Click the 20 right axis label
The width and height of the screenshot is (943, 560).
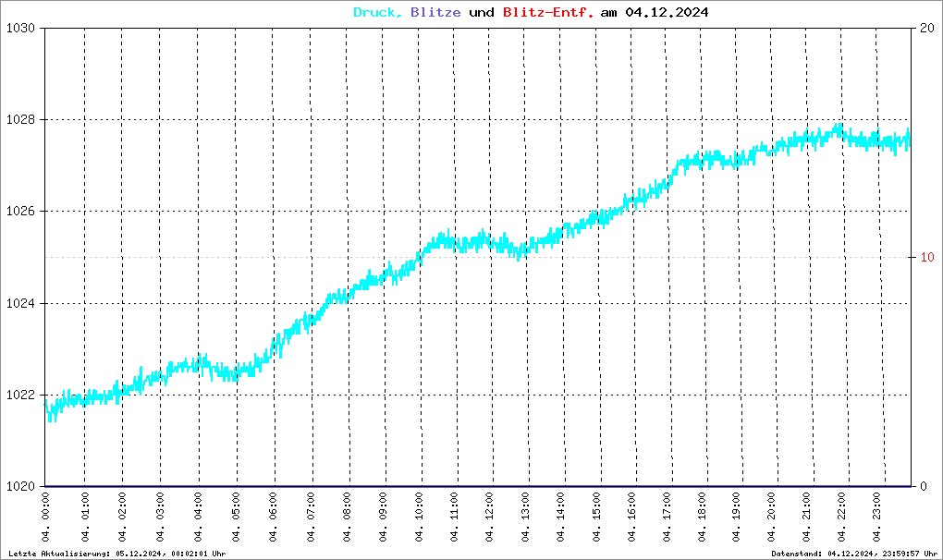coord(926,29)
